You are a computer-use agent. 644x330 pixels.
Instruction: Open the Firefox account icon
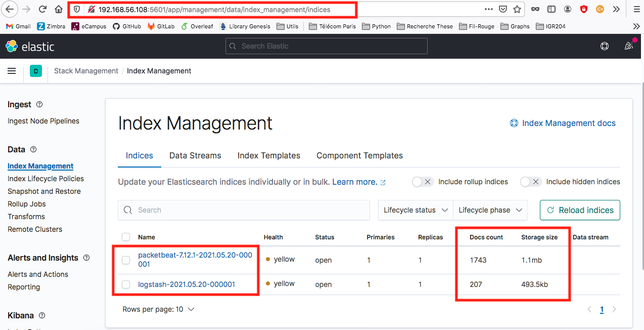pos(568,9)
